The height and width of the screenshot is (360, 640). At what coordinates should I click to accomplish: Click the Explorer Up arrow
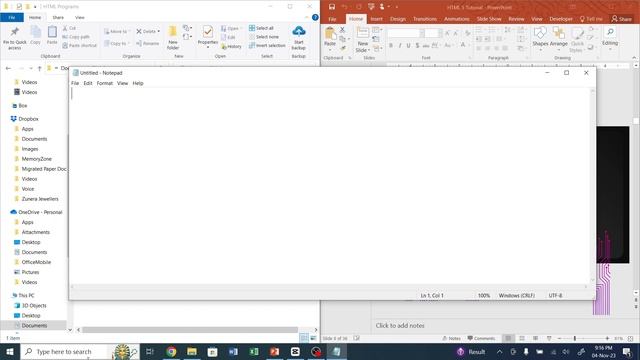pyautogui.click(x=39, y=68)
